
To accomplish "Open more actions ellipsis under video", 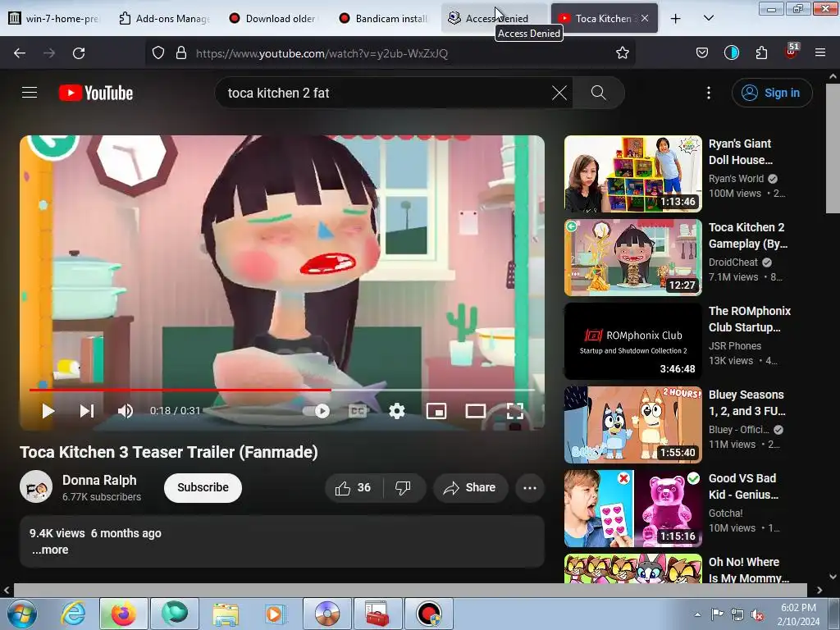I will 530,488.
